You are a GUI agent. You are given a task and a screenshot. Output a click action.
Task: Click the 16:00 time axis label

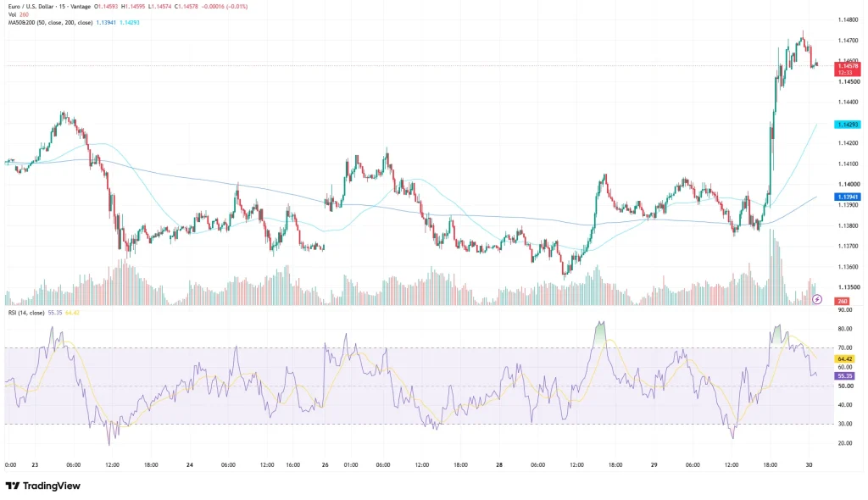292,465
